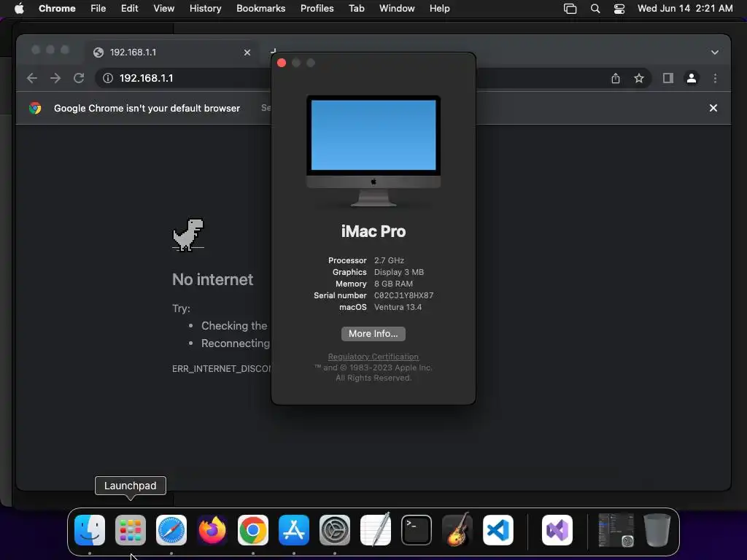Reload the 192.168.1.1 page
The width and height of the screenshot is (747, 560).
(x=79, y=78)
